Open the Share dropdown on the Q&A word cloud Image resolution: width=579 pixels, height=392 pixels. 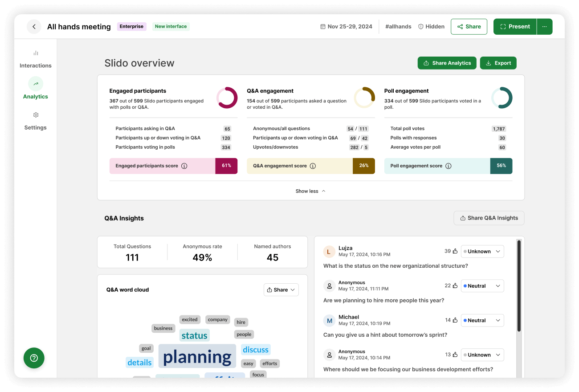pyautogui.click(x=281, y=290)
